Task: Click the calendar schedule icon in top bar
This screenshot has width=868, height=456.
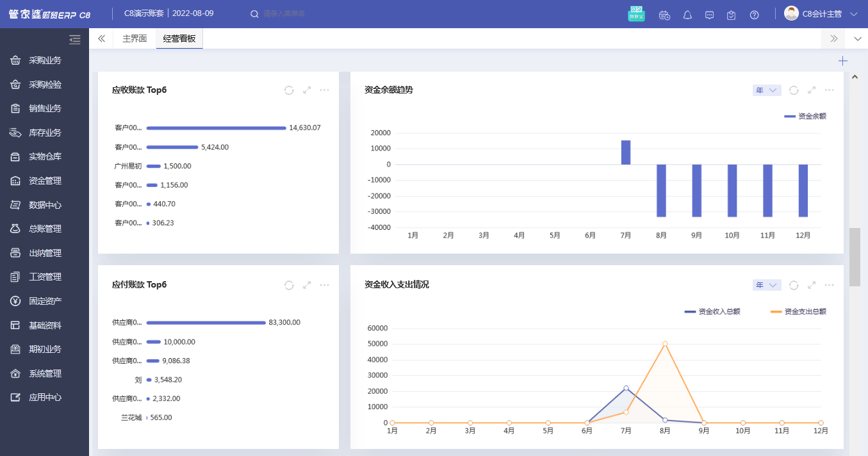Action: [664, 14]
